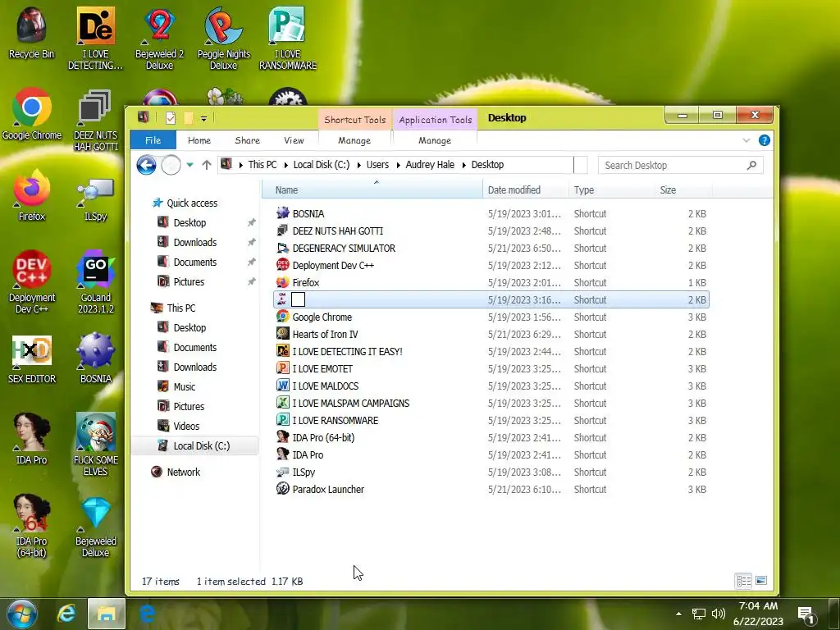Select the ILSpy desktop icon
The image size is (840, 630).
click(x=95, y=199)
